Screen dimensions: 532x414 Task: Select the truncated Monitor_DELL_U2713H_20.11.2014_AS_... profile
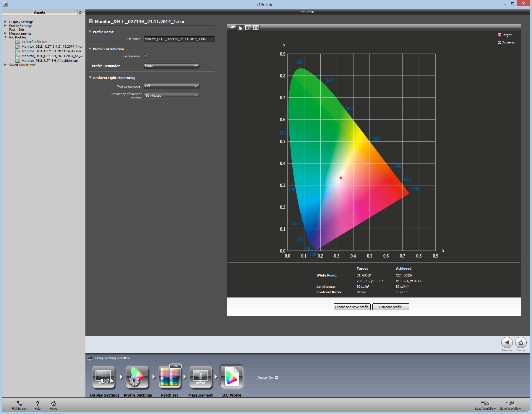click(x=52, y=56)
